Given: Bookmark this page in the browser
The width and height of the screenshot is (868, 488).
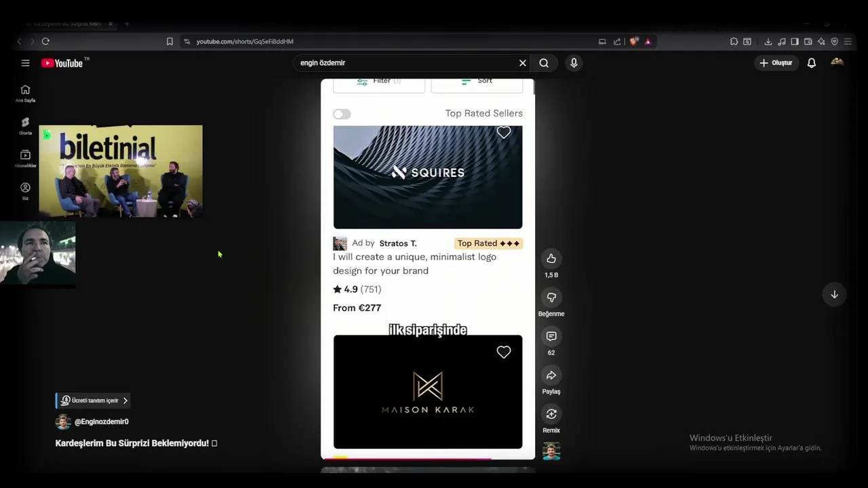Looking at the screenshot, I should point(170,41).
